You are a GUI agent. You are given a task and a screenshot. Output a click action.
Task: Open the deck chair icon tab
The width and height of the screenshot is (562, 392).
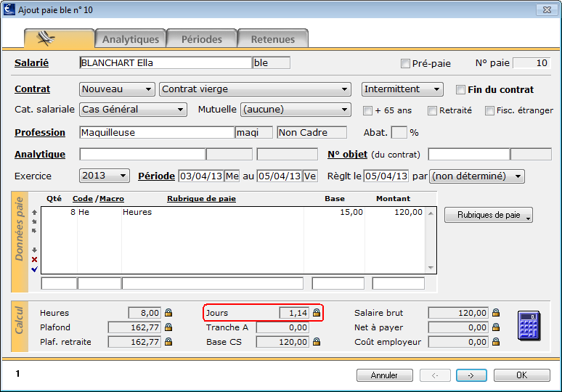pyautogui.click(x=59, y=38)
